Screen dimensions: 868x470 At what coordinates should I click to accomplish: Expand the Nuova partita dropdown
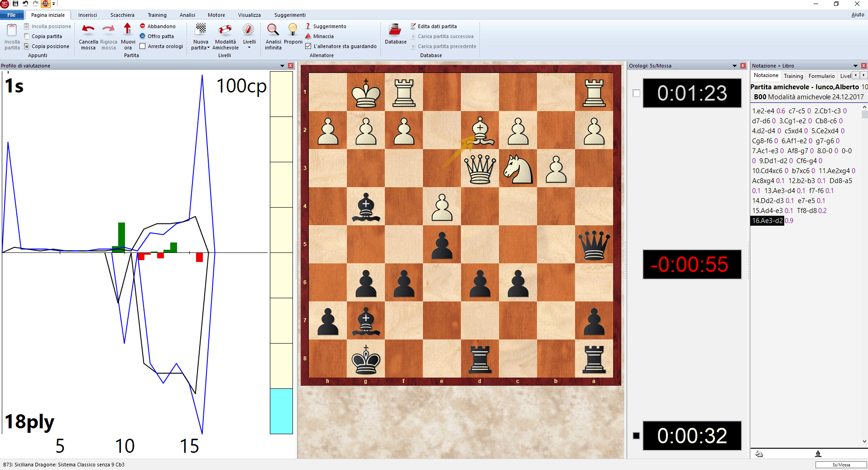point(201,48)
